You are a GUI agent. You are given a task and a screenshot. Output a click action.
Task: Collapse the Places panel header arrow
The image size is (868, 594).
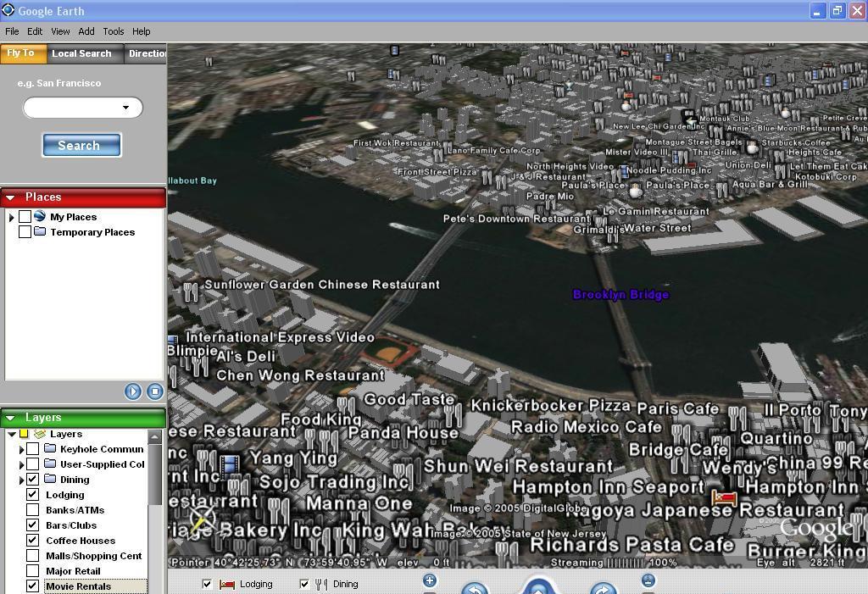(10, 197)
